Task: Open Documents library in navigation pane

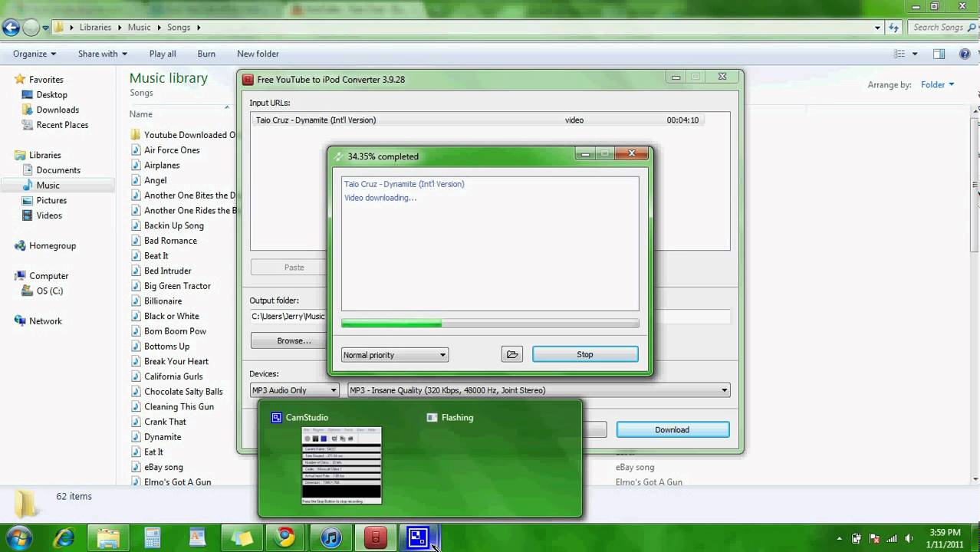Action: [58, 170]
